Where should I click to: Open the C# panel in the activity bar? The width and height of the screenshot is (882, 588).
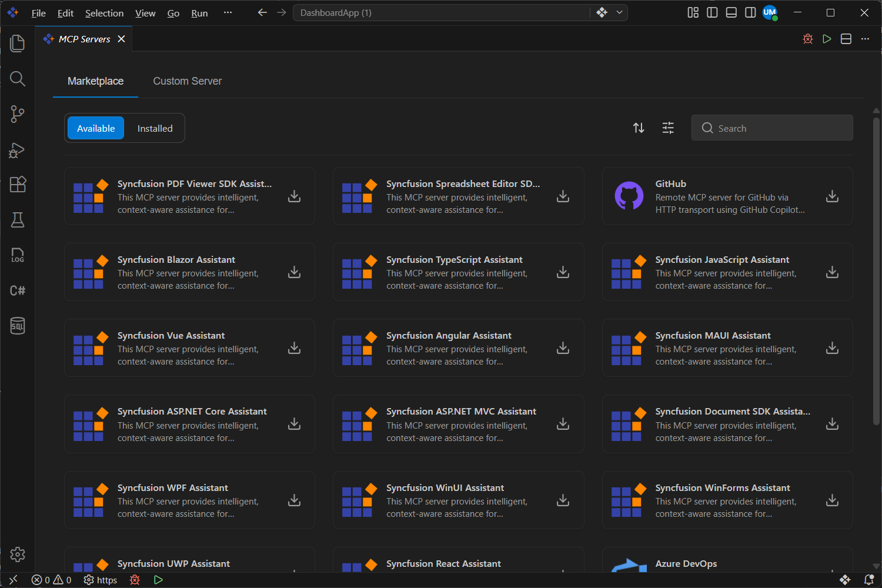18,290
